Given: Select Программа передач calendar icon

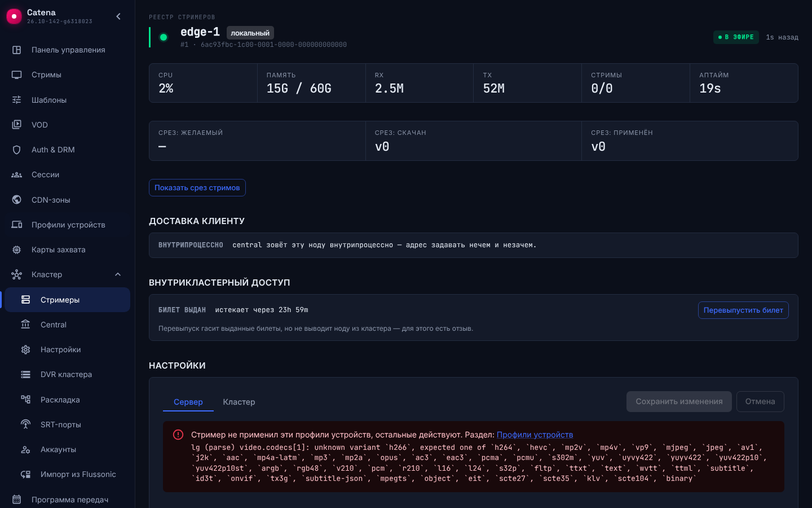Looking at the screenshot, I should click(x=17, y=500).
